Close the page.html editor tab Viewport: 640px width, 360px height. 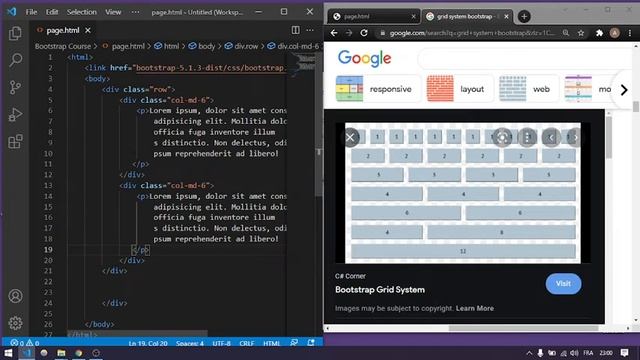(x=88, y=30)
